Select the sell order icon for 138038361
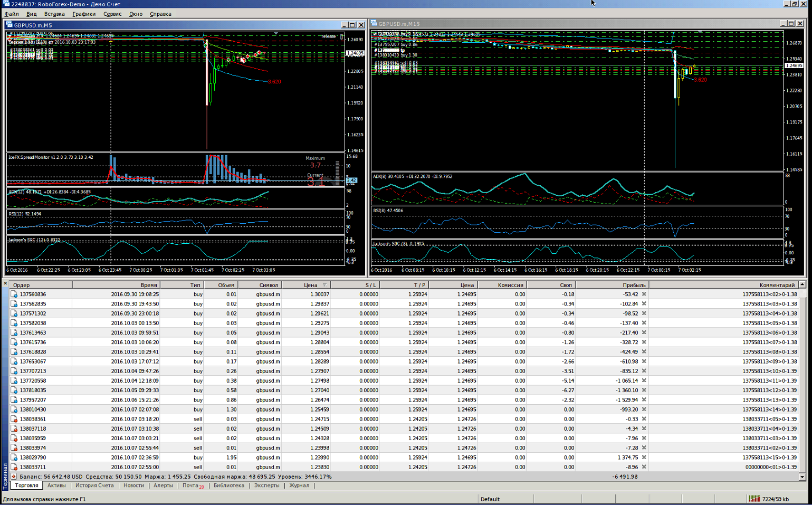 coord(14,419)
